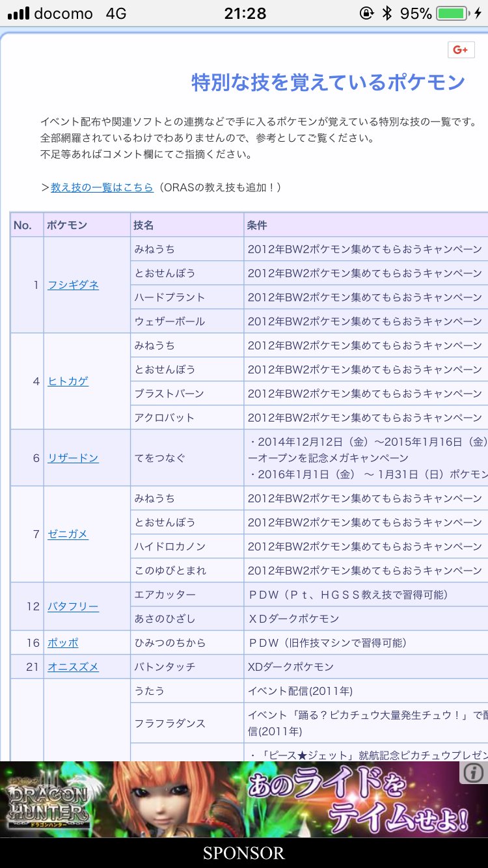Open the リザードン link
This screenshot has width=488, height=868.
point(73,458)
